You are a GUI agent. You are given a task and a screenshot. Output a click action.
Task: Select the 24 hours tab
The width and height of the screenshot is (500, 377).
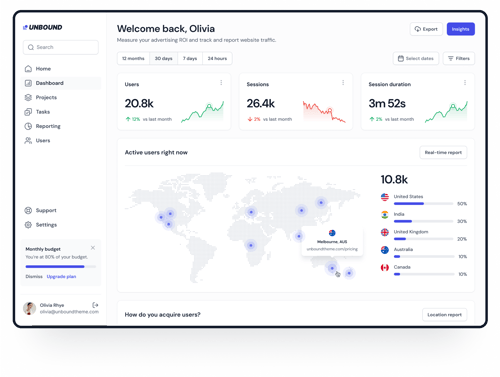(x=217, y=58)
